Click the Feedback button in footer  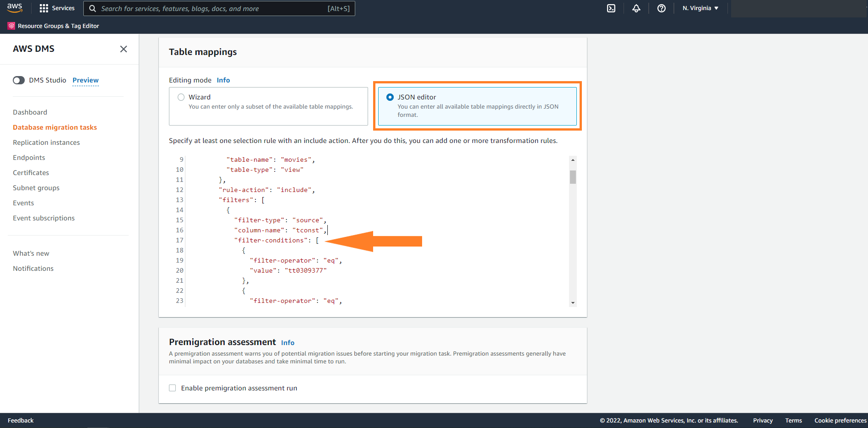coord(21,421)
